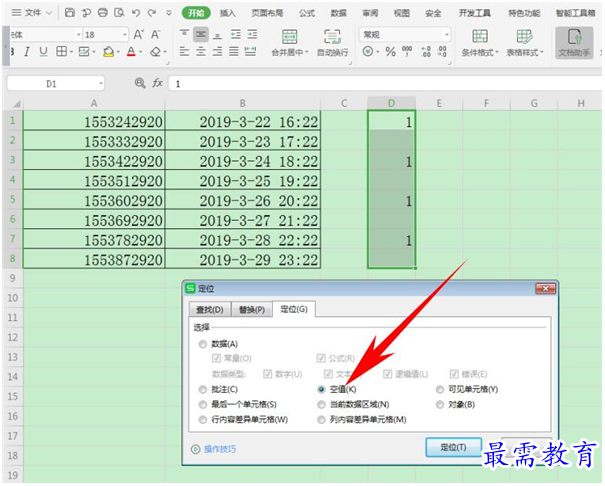This screenshot has width=605, height=486.
Task: Open the 操作技巧 link
Action: click(x=220, y=449)
